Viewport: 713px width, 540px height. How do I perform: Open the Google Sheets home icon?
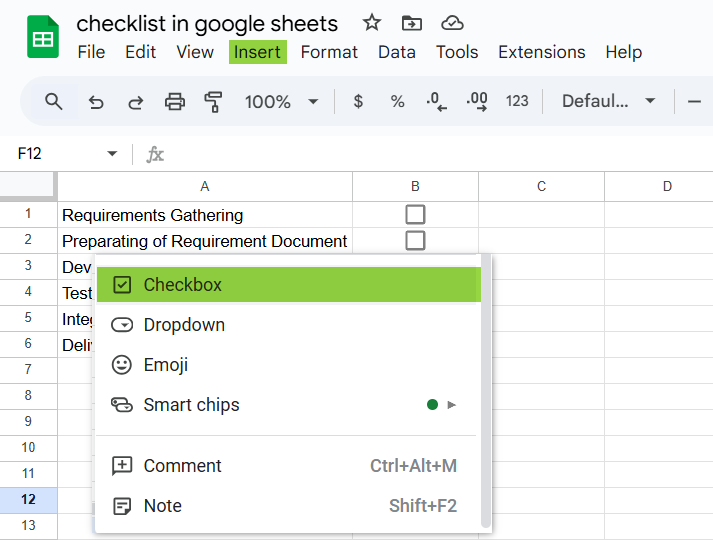click(43, 37)
